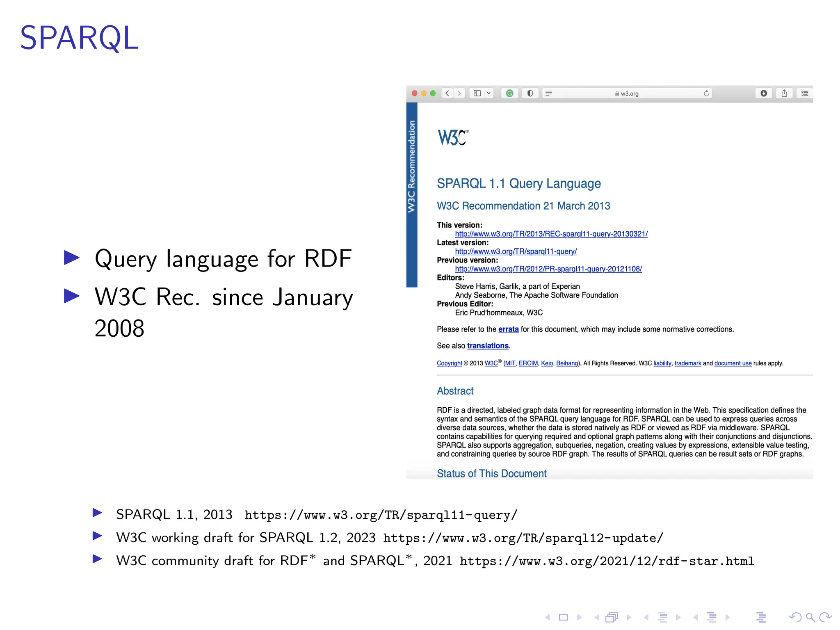Click the Beamer slide icon
The image size is (840, 630).
point(564,617)
